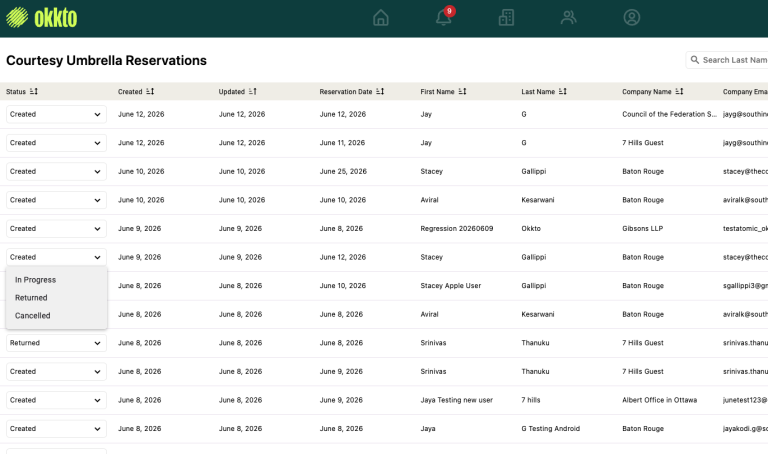Viewport: 768px width, 454px height.
Task: Open the home icon in header
Action: 381,18
